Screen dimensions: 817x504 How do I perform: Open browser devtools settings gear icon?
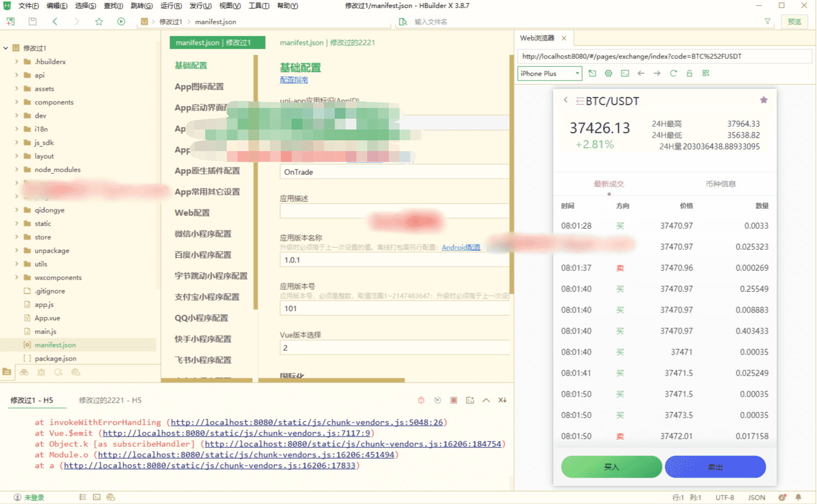609,73
